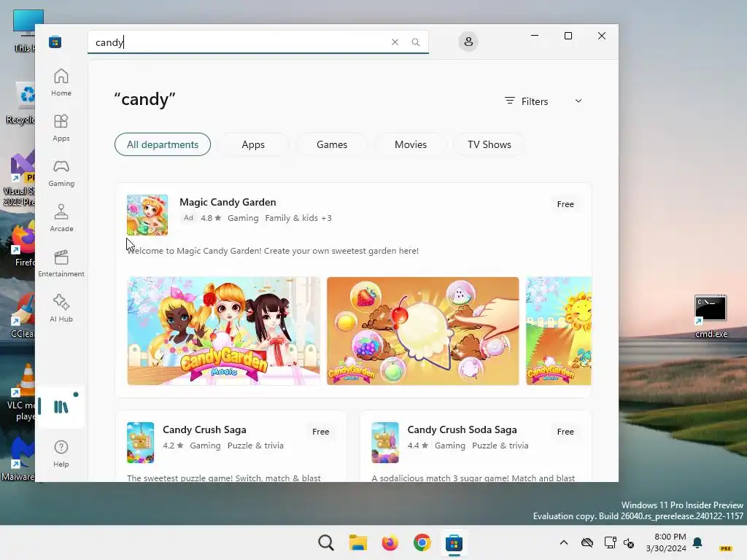Click the Magic Candy Garden app icon

(147, 215)
